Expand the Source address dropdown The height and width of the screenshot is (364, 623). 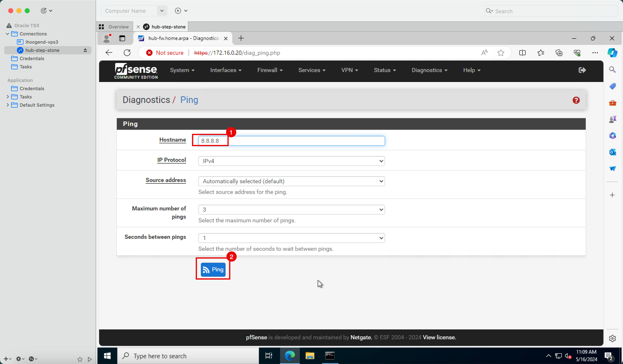[291, 181]
